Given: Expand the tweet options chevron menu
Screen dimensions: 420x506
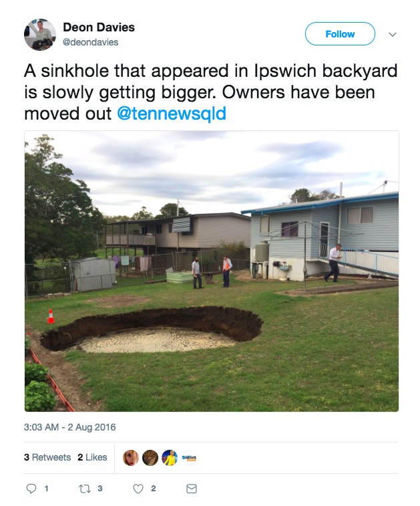Looking at the screenshot, I should click(x=392, y=34).
